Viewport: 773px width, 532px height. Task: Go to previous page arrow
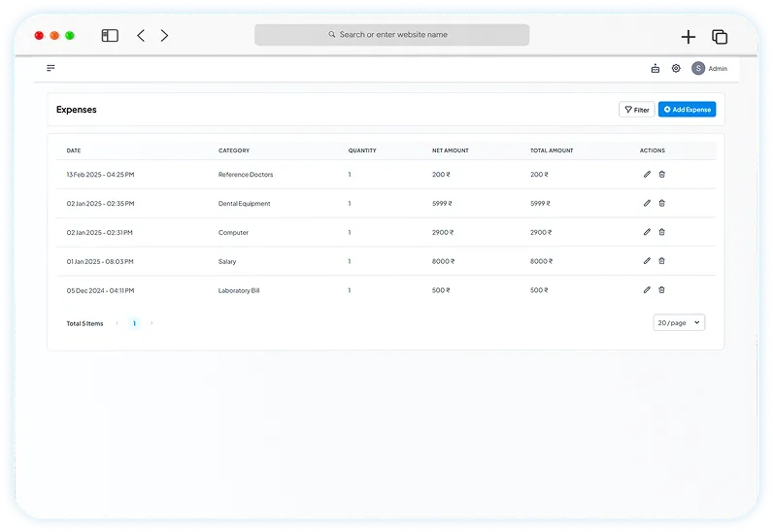point(117,323)
